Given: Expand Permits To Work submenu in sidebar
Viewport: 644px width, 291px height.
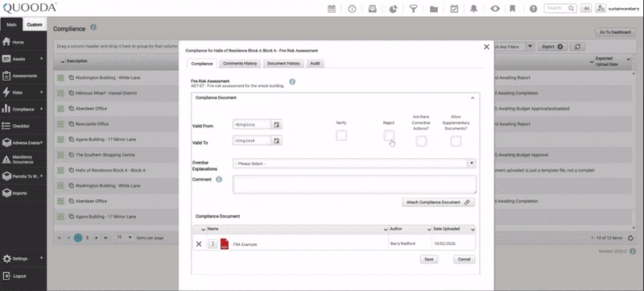Looking at the screenshot, I should 42,176.
